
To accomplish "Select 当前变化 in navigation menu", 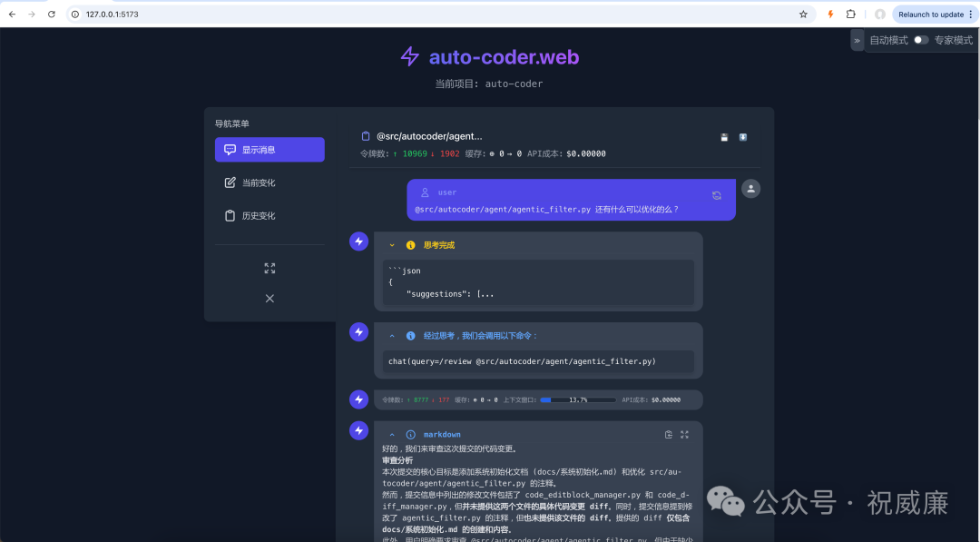I will [x=269, y=182].
